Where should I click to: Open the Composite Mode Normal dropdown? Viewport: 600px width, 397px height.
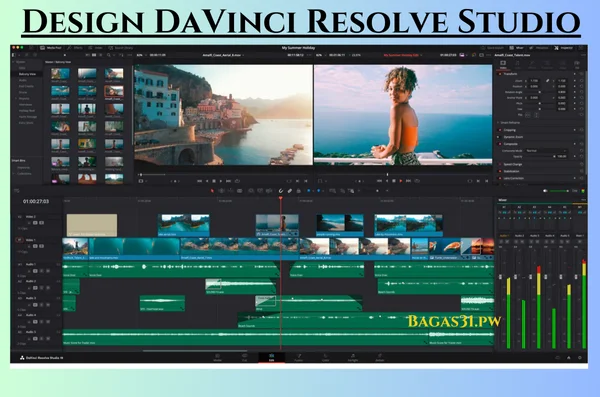click(x=546, y=151)
